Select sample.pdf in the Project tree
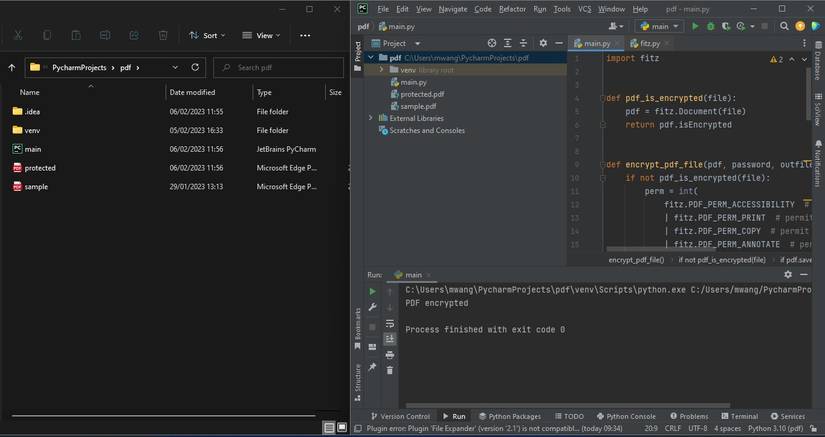This screenshot has height=437, width=825. [x=413, y=106]
